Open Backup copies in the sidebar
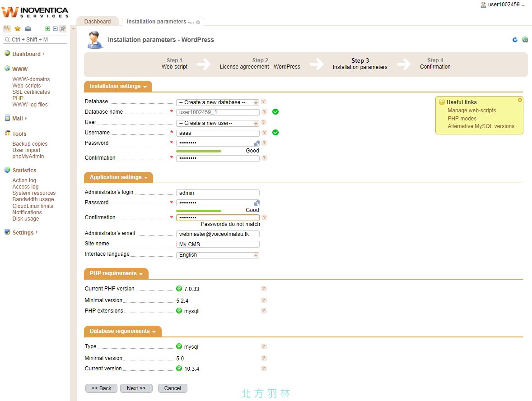The width and height of the screenshot is (532, 401). tap(30, 144)
